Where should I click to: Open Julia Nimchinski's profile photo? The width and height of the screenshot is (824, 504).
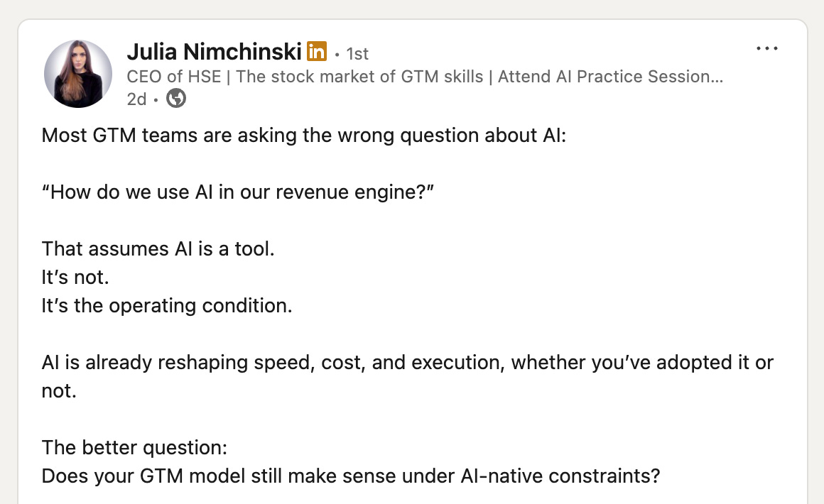click(77, 74)
